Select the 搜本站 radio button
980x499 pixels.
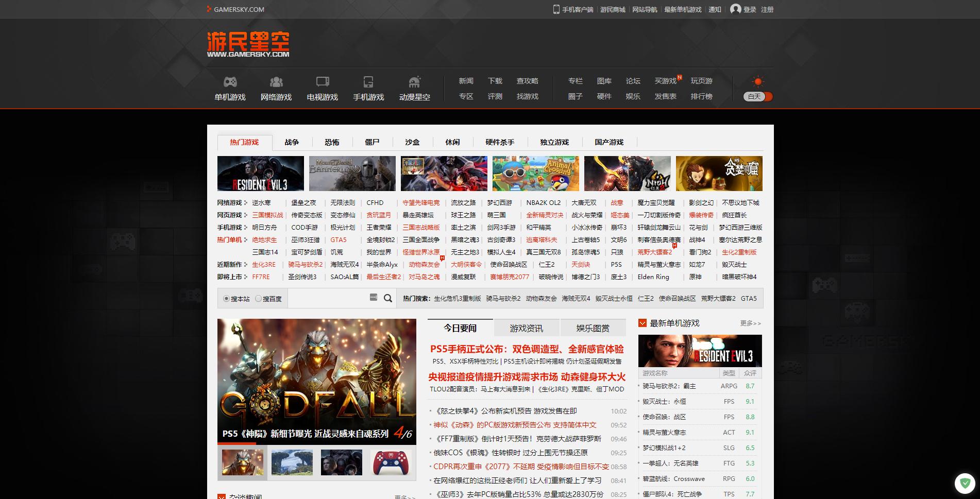pyautogui.click(x=226, y=299)
